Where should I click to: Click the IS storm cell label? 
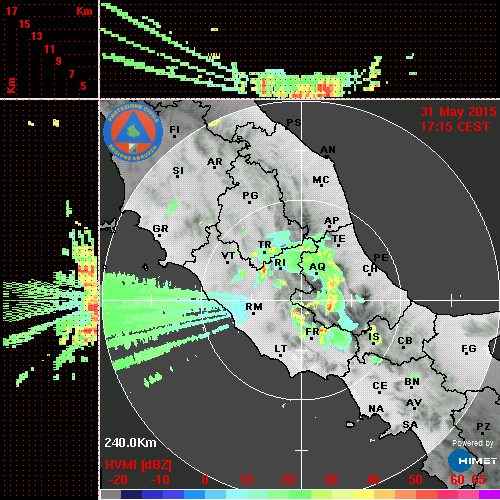374,337
